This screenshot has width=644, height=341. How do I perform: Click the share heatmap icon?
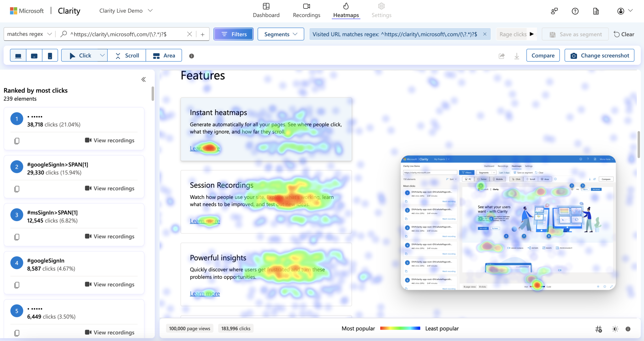click(x=502, y=56)
